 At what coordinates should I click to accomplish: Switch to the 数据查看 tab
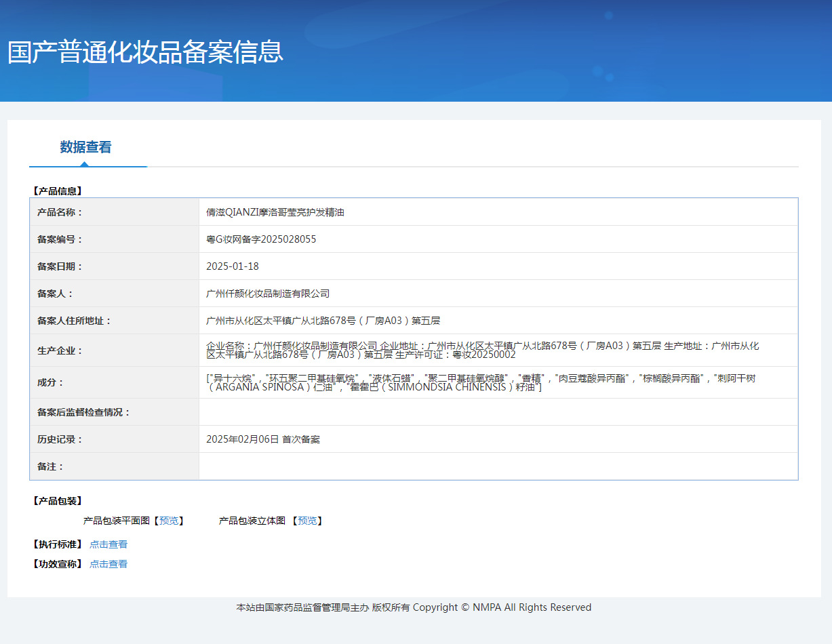pos(85,147)
